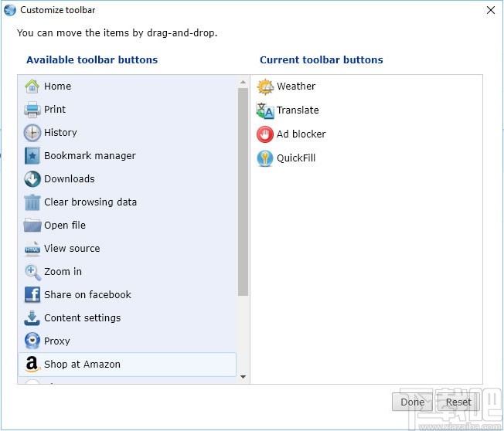
Task: Close the Customize toolbar dialog
Action: [x=491, y=10]
